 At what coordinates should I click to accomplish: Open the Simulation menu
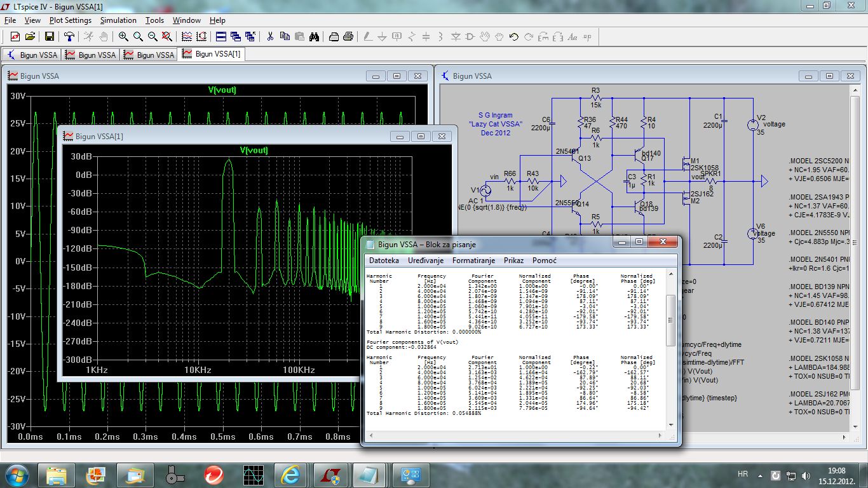click(x=118, y=20)
